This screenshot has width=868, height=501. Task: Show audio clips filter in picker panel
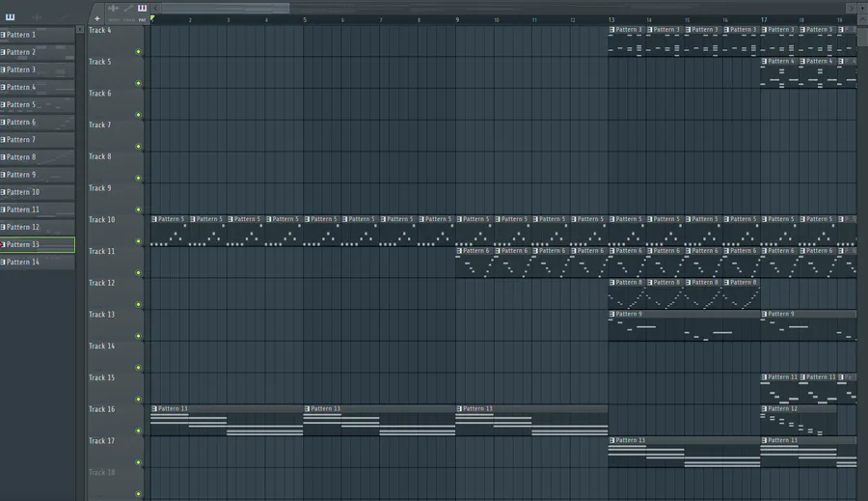click(37, 17)
